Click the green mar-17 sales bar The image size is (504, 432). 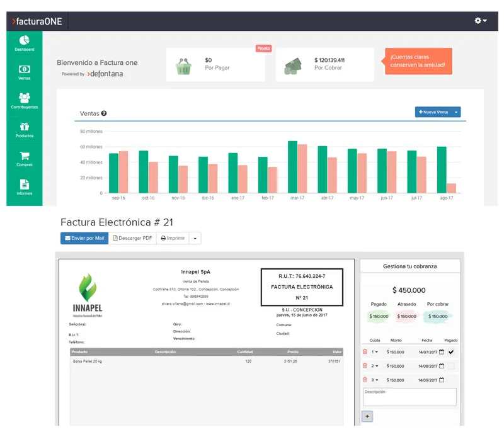point(292,167)
